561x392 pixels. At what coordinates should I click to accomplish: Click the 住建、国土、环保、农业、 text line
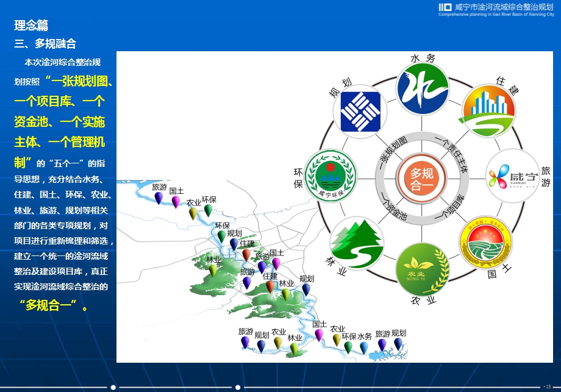coord(63,194)
